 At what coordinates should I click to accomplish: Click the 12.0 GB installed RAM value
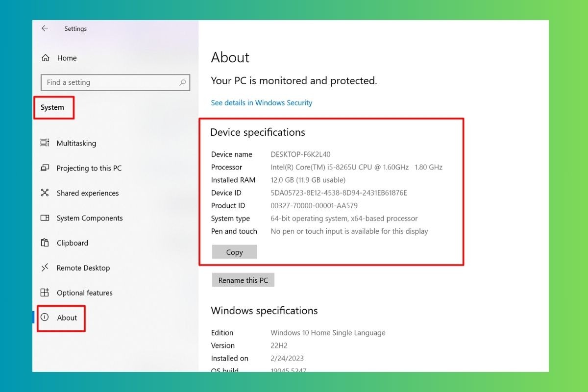[x=308, y=180]
